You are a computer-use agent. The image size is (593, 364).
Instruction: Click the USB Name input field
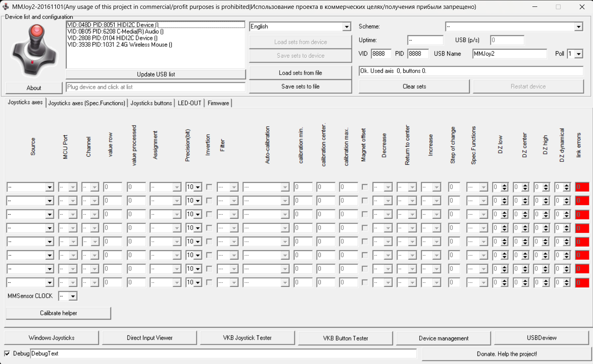point(509,54)
